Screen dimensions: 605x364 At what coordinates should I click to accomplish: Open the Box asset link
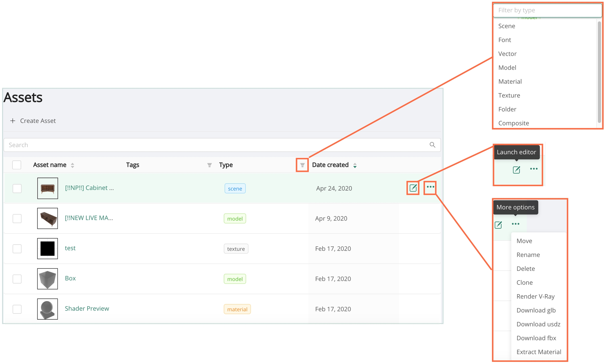click(70, 278)
